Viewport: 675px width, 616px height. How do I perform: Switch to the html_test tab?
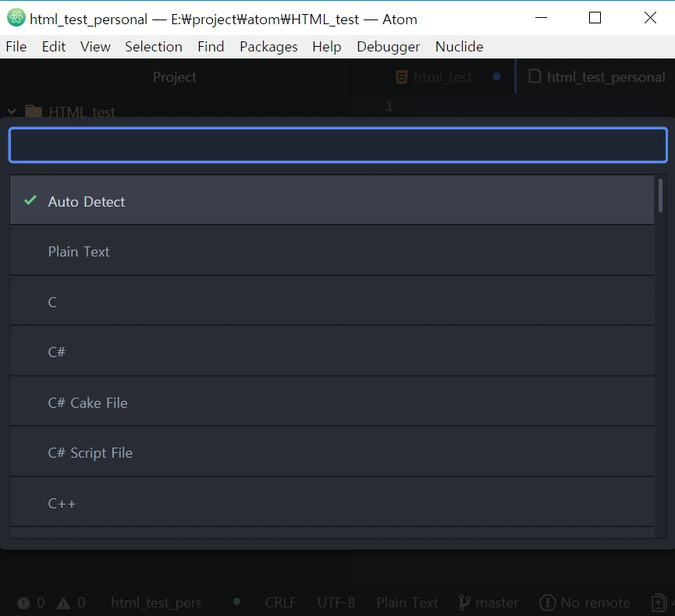tap(434, 77)
